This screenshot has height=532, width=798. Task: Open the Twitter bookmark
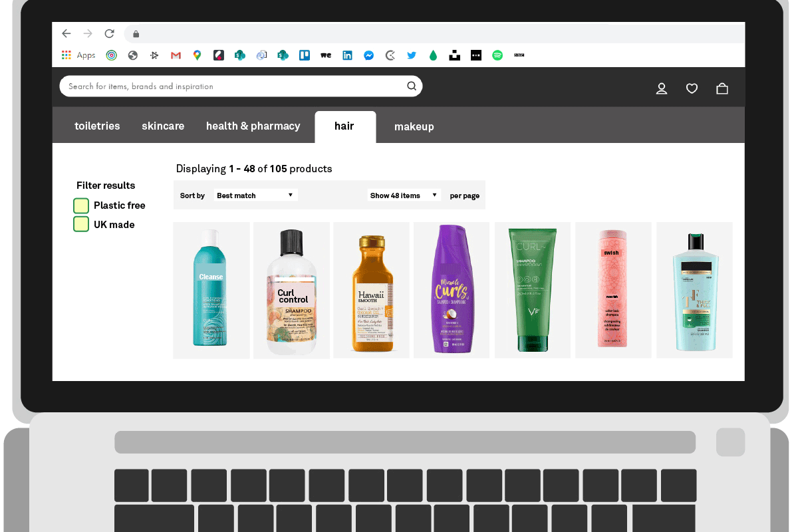click(x=412, y=56)
